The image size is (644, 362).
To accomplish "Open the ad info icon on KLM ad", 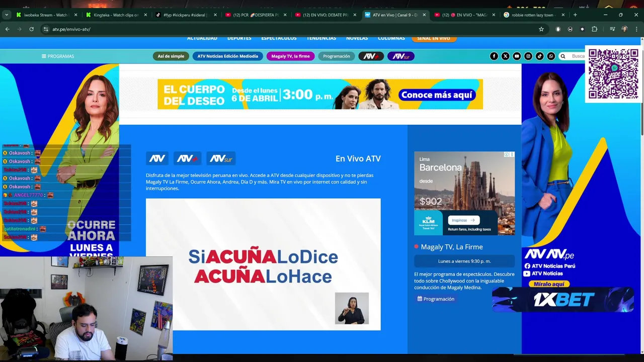I will coord(507,154).
